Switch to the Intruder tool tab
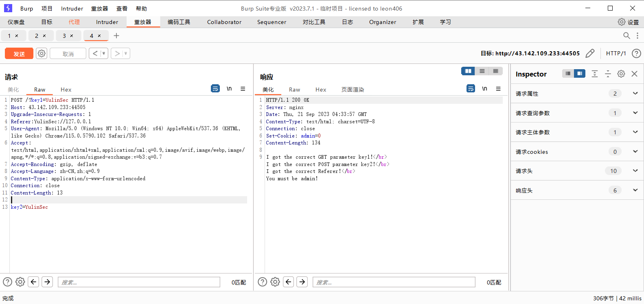Viewport: 644px width, 304px height. coord(107,22)
